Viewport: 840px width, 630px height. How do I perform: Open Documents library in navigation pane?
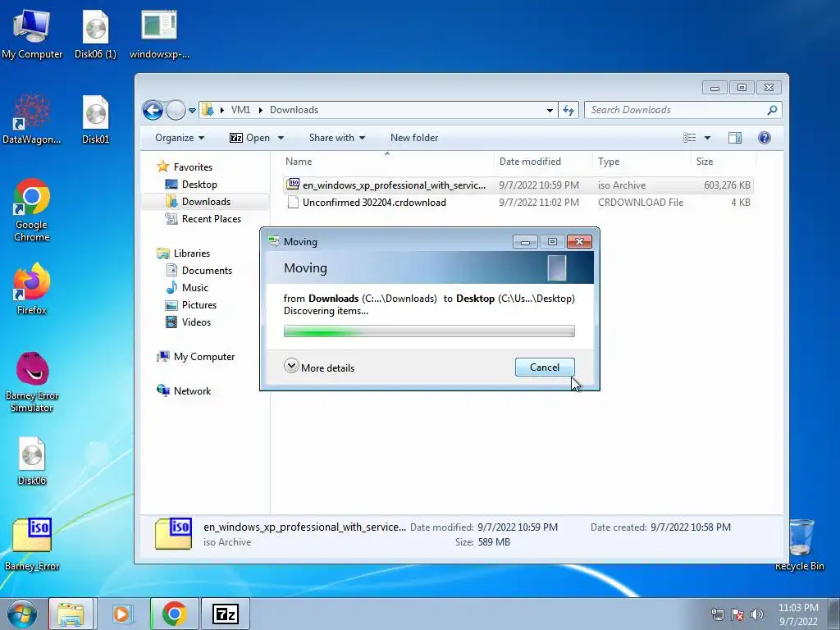[207, 271]
